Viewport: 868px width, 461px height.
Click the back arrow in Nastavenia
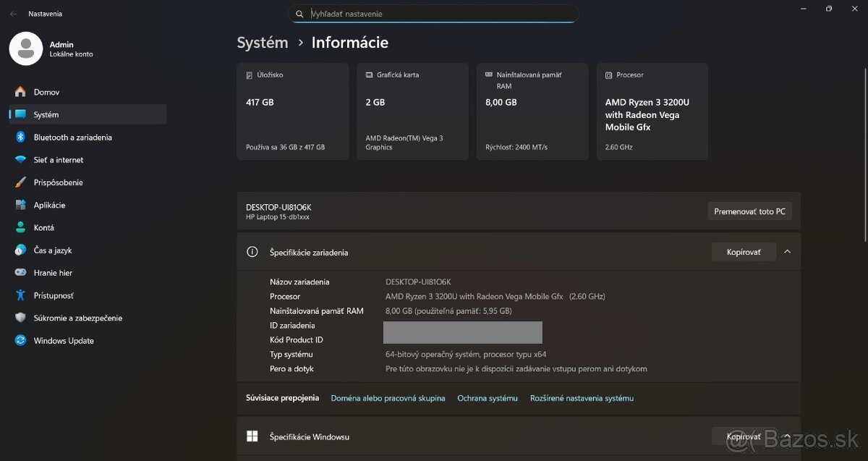[14, 14]
